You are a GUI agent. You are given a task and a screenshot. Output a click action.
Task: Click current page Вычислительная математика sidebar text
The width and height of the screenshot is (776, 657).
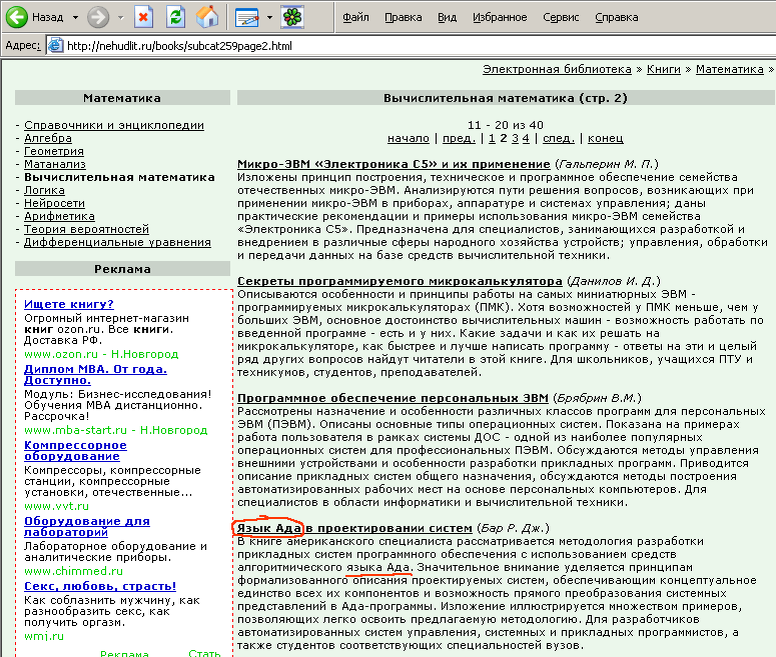[119, 177]
